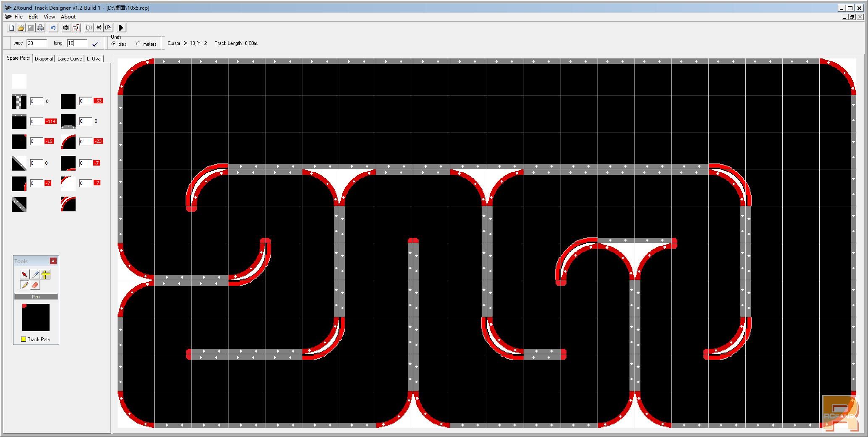The image size is (868, 437).
Task: Click the rotate track toolbar icon
Action: pos(108,28)
